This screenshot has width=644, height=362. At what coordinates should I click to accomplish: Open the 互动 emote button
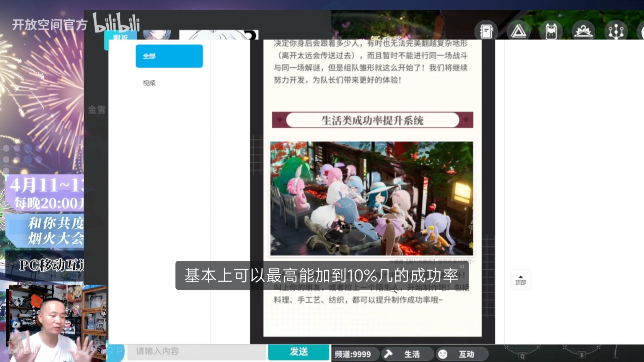click(x=462, y=354)
